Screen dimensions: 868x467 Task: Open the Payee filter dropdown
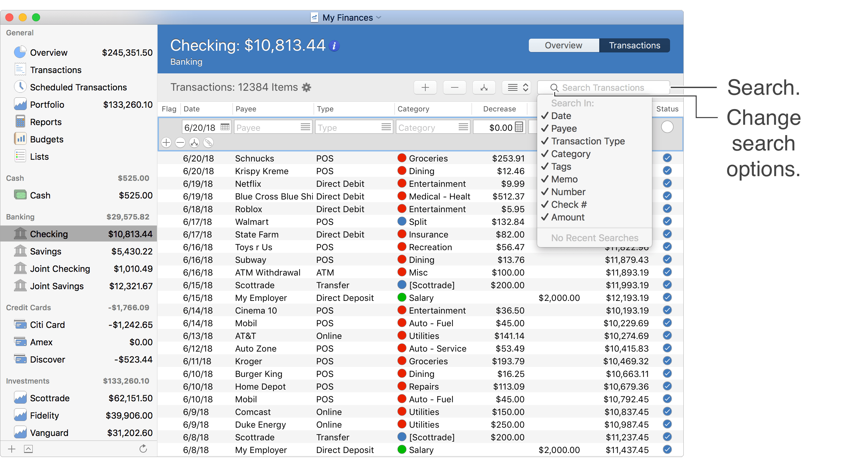305,127
